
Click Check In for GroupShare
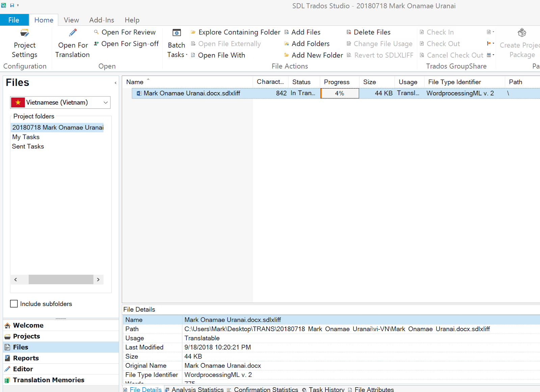(437, 32)
